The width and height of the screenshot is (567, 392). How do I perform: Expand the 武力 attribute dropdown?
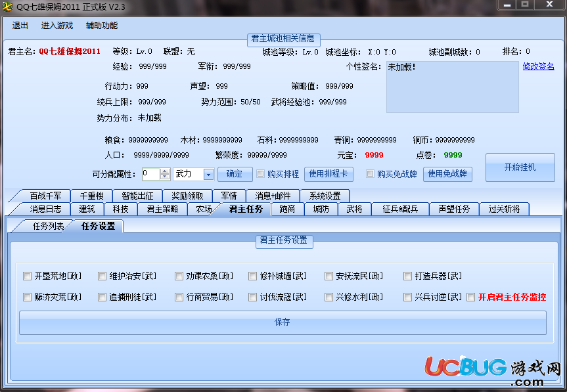[x=208, y=174]
